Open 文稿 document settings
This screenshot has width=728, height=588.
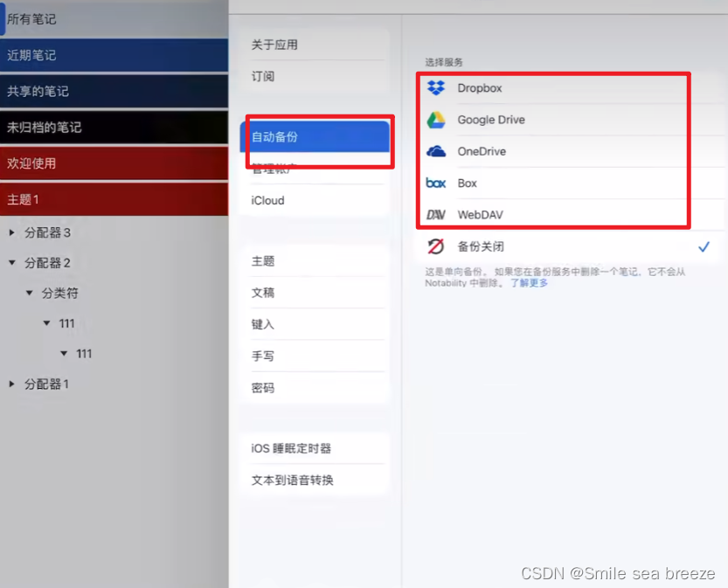315,293
